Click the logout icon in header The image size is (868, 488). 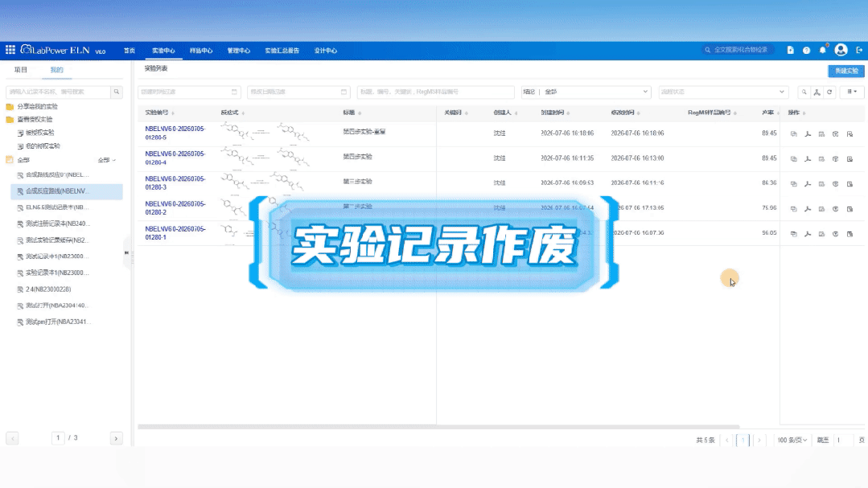pyautogui.click(x=859, y=50)
